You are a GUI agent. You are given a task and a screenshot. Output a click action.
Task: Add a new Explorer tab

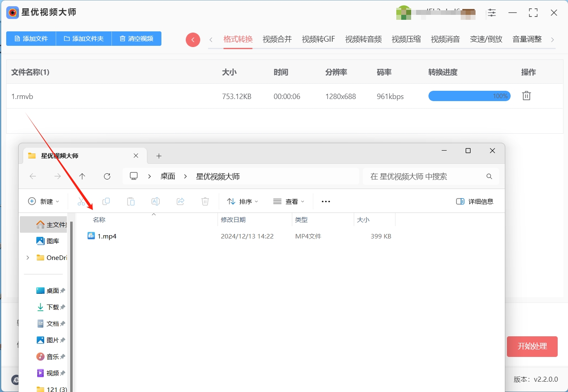tap(159, 156)
